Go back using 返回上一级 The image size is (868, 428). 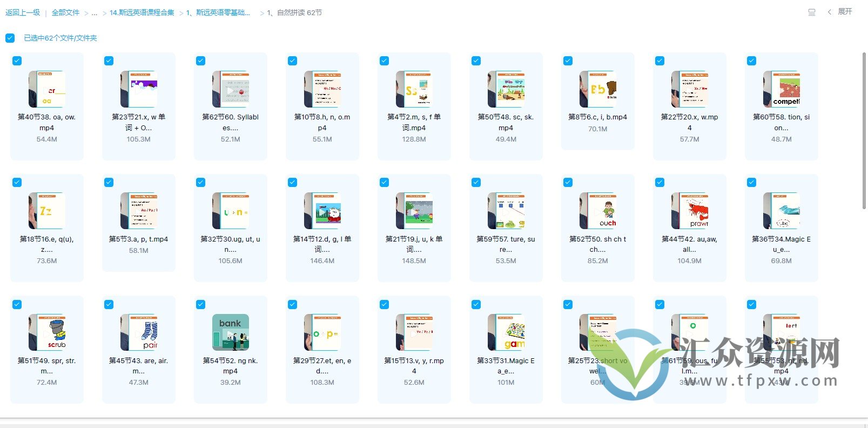(x=23, y=12)
